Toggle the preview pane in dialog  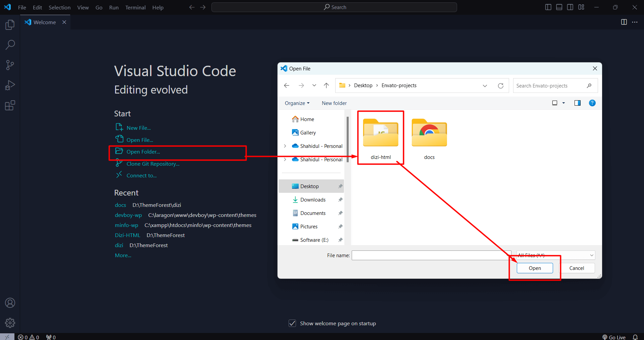[x=578, y=103]
